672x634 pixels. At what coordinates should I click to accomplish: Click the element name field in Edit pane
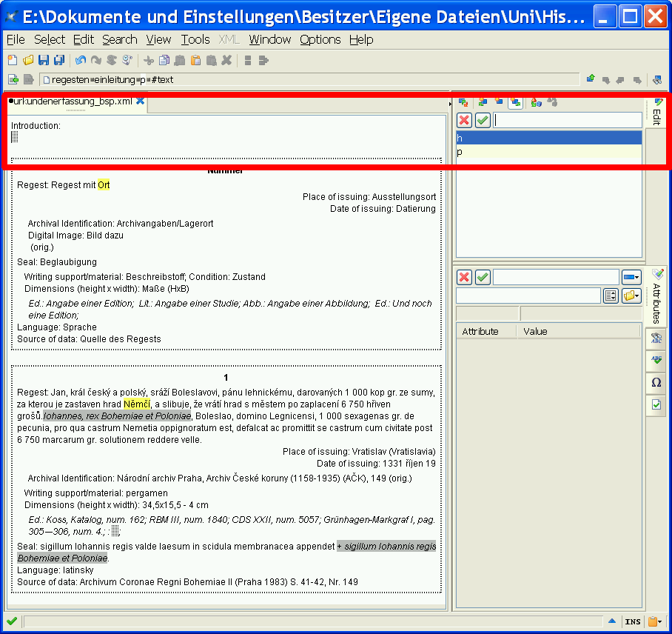coord(568,120)
